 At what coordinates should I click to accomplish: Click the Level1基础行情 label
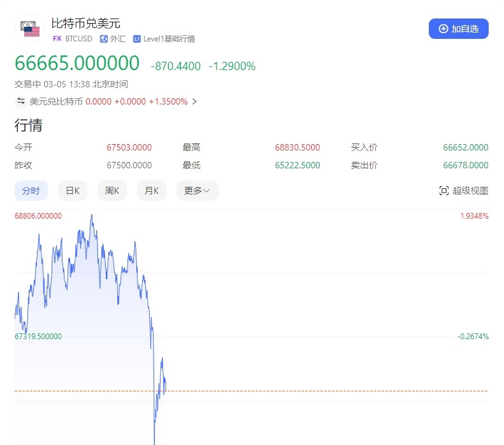tap(169, 39)
